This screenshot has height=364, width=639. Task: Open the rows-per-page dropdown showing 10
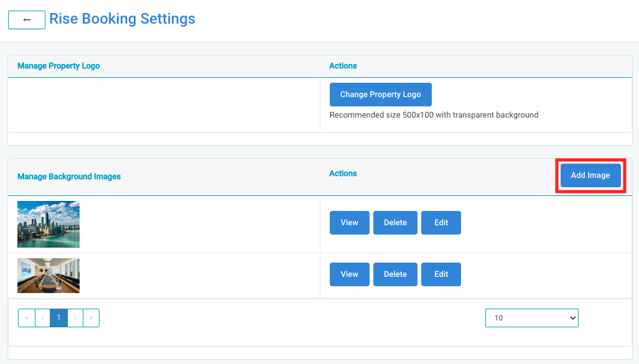[x=531, y=318]
